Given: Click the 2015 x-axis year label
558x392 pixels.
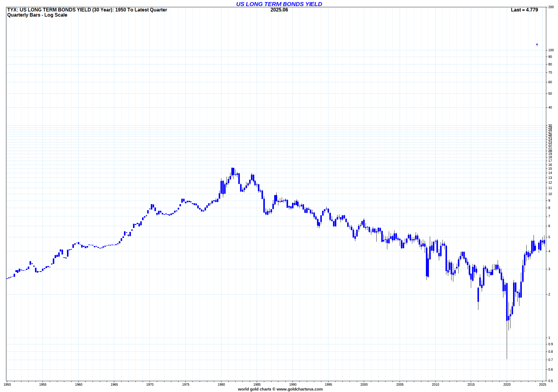Looking at the screenshot, I should 471,384.
